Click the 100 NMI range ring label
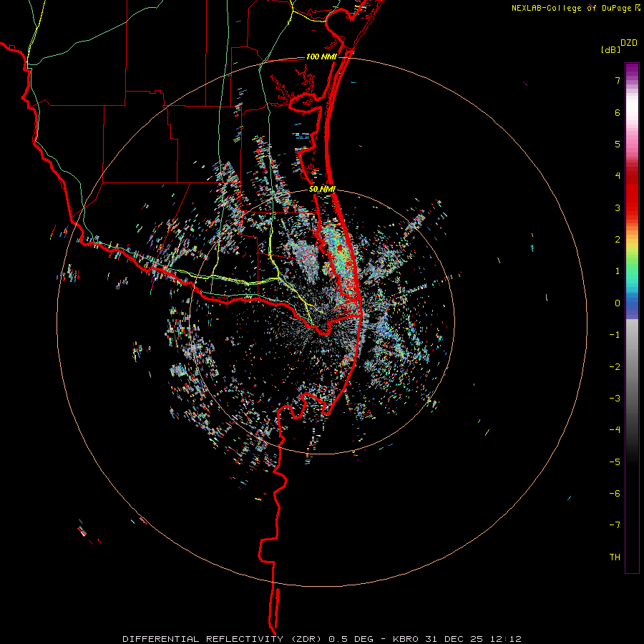 (x=321, y=57)
